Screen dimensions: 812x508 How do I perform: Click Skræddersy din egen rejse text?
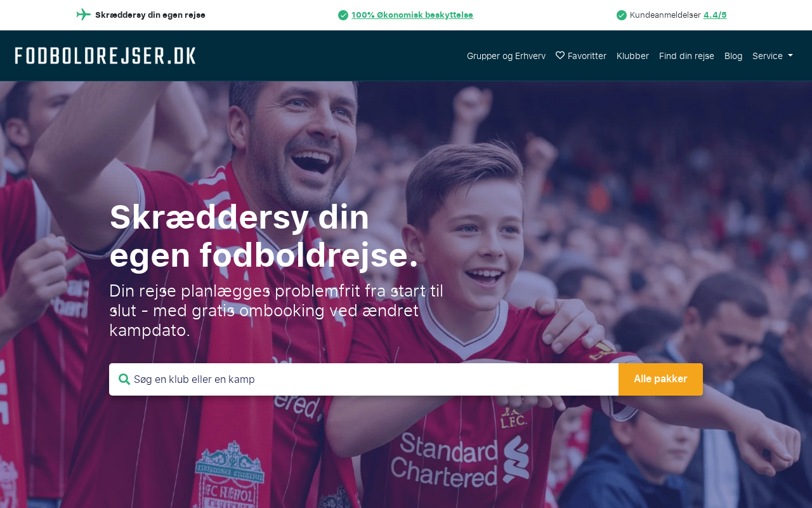pos(150,15)
